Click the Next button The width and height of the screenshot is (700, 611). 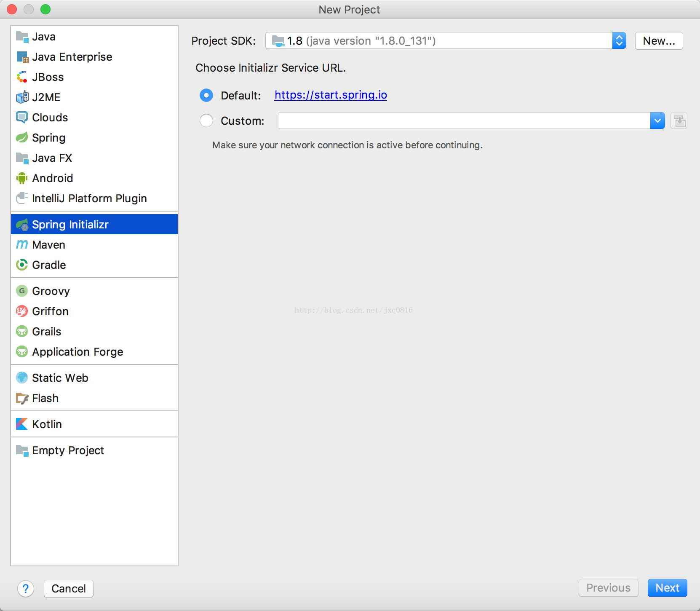pos(667,587)
